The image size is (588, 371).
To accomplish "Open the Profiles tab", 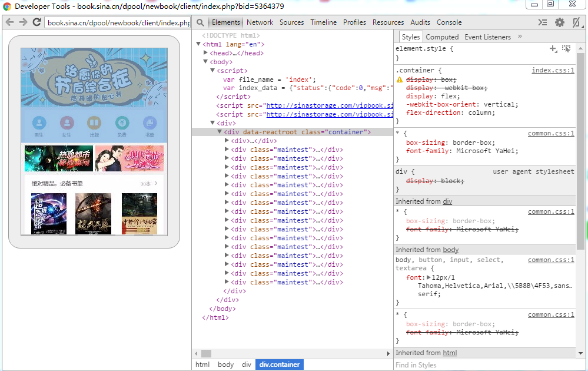I will tap(354, 22).
